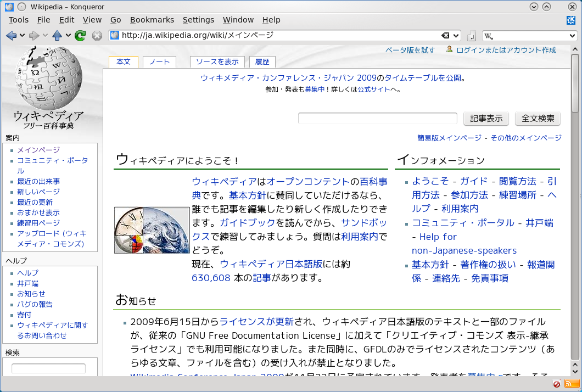The width and height of the screenshot is (582, 392).
Task: Click the KDE logo icon in menu bar
Action: 571,20
